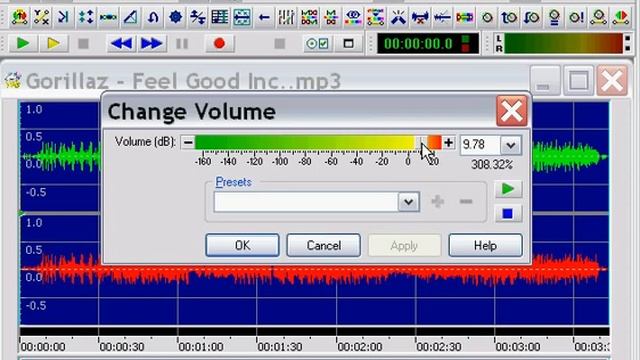Click the arrow-into-bar effect icon
This screenshot has width=640, height=360.
click(x=63, y=17)
